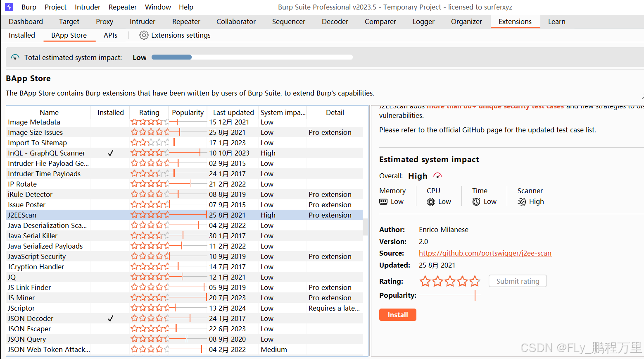Image resolution: width=644 pixels, height=359 pixels.
Task: Sort the table by Detail column
Action: click(335, 112)
